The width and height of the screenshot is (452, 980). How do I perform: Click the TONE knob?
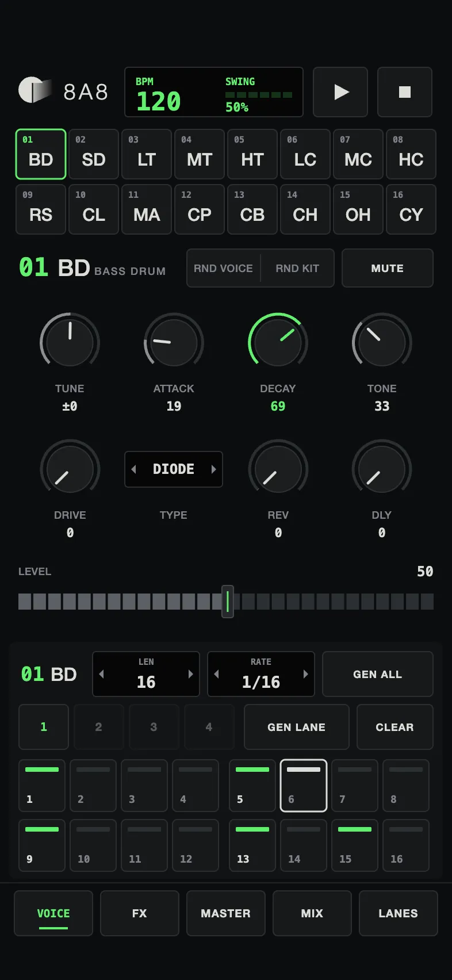coord(382,342)
